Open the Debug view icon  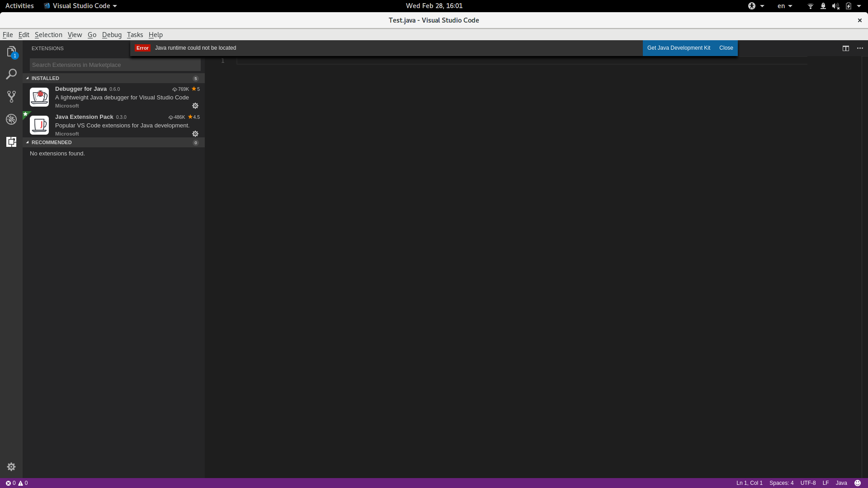(11, 119)
